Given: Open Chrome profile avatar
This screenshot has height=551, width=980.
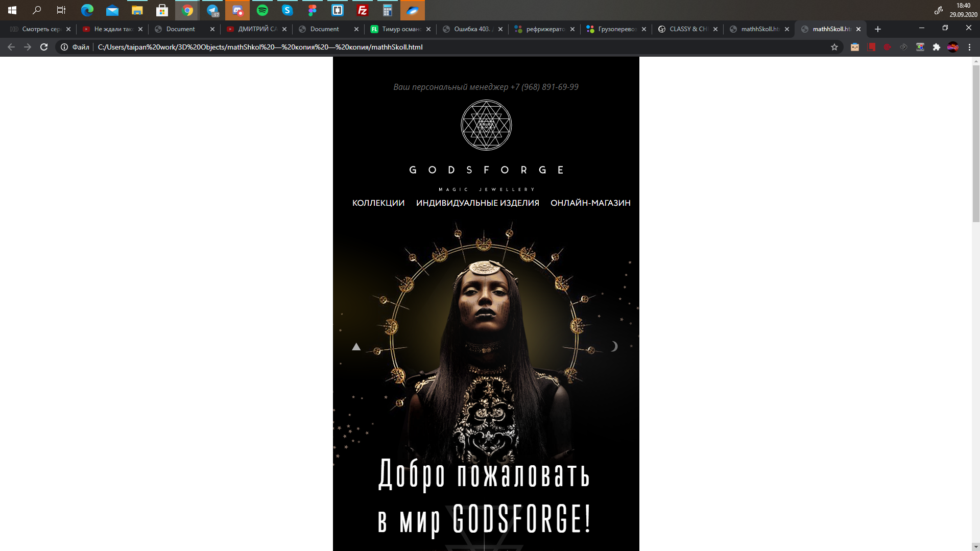Looking at the screenshot, I should 953,47.
